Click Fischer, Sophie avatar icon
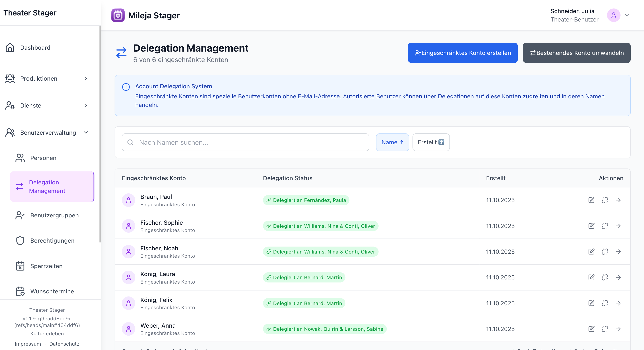Screen dimensions: 644x350 click(x=129, y=226)
